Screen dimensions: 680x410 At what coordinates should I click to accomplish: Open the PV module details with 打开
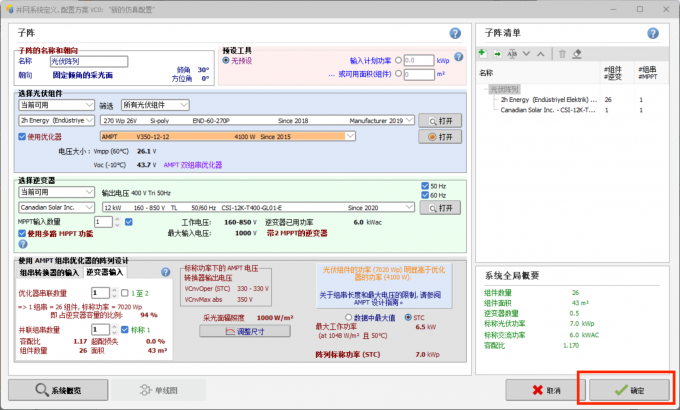[x=440, y=121]
